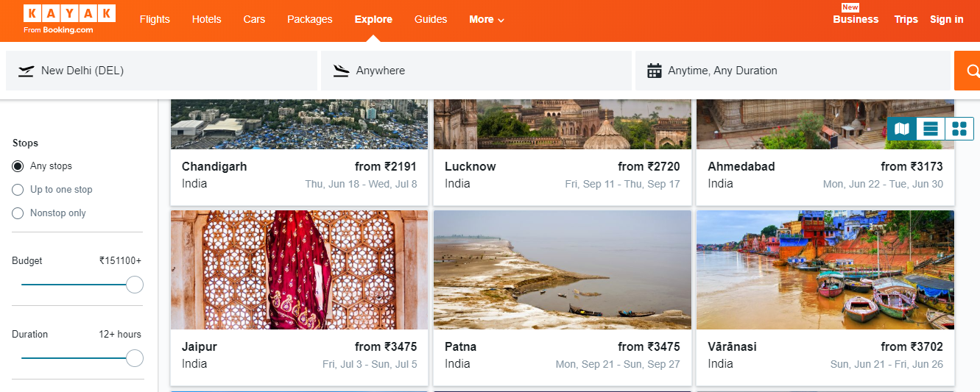The height and width of the screenshot is (392, 980).
Task: Click dates Thu, Jun 18 - Wed, Jul 8
Action: [362, 184]
